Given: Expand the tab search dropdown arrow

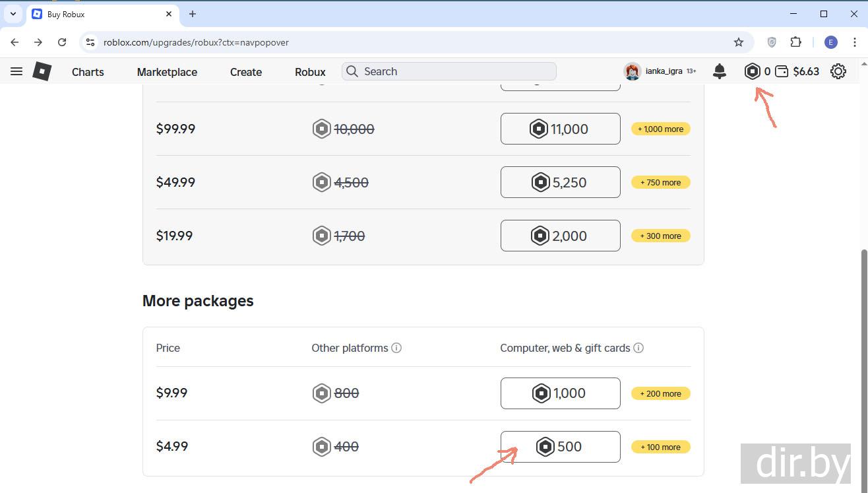Looking at the screenshot, I should point(13,14).
